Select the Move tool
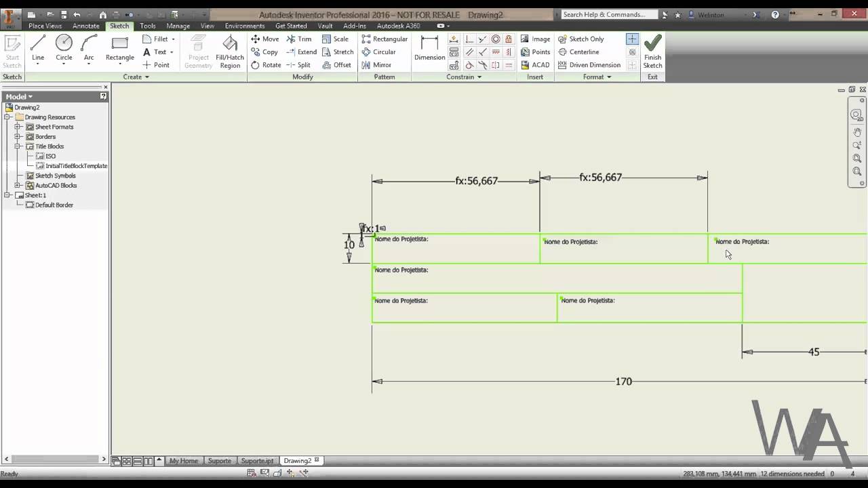Image resolution: width=868 pixels, height=488 pixels. coord(264,39)
